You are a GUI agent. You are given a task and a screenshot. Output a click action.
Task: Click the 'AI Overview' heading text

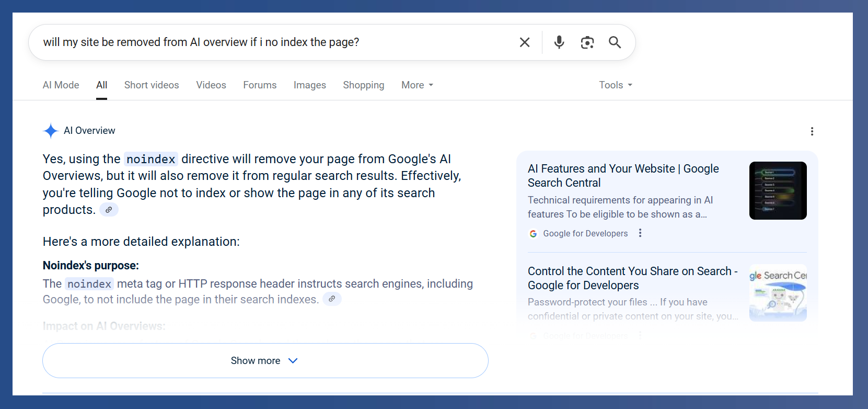(89, 131)
